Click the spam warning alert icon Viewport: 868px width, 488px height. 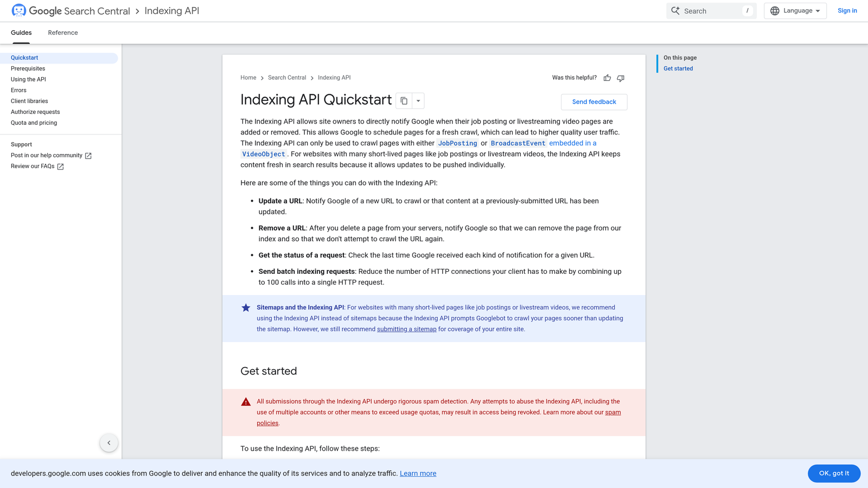(x=246, y=401)
